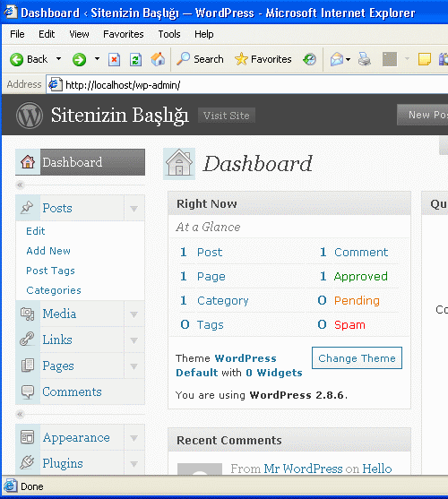Open the Forward button history dropdown arrow
This screenshot has height=499, width=448.
(97, 59)
